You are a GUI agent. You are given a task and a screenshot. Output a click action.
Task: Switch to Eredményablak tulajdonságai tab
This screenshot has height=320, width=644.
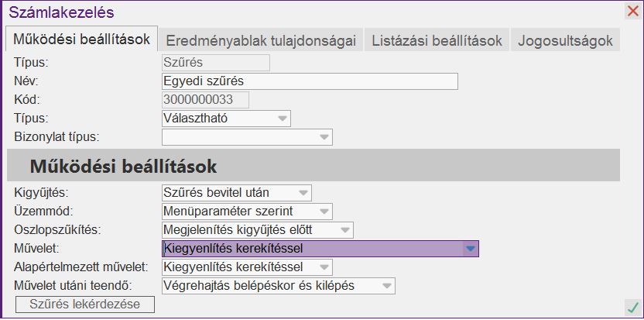pyautogui.click(x=261, y=41)
